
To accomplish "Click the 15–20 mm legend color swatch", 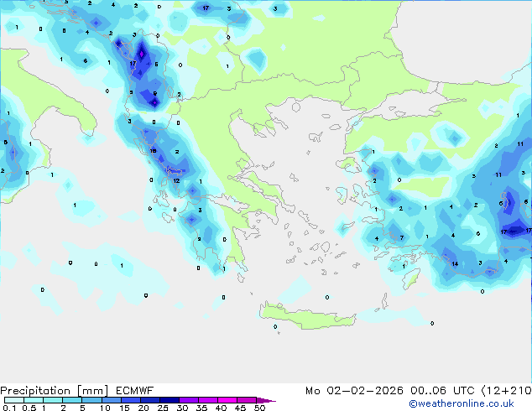I will [131, 400].
